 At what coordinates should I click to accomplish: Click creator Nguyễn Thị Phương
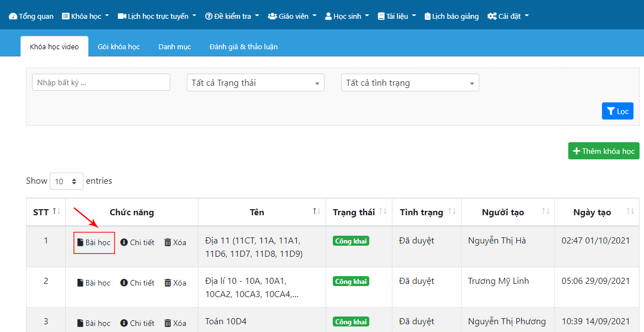(507, 321)
